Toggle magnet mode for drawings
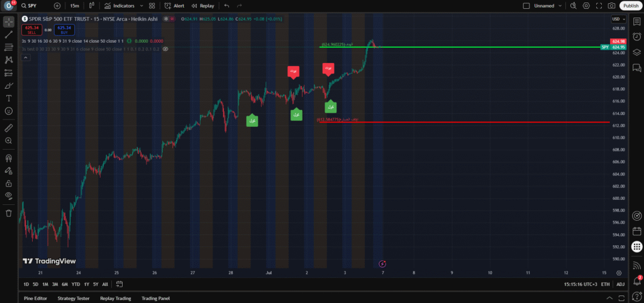Screen dimensions: 644x303 pos(9,158)
